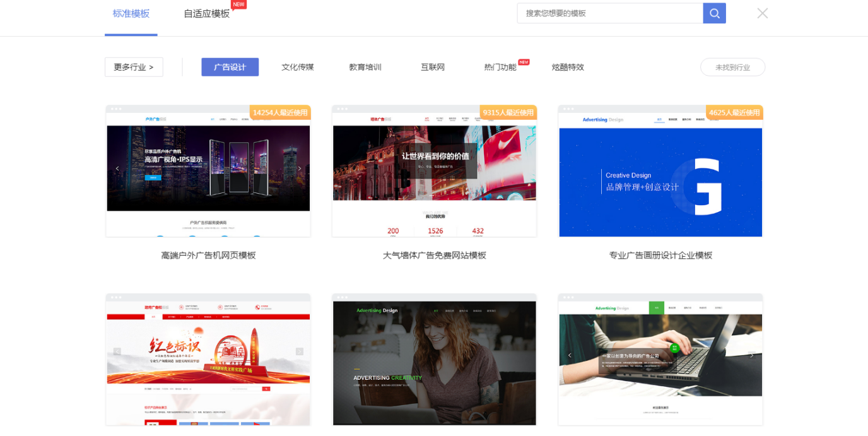Viewport: 868px width, 436px height.
Task: Click right carousel arrow on outdoor advertising template
Action: point(299,168)
